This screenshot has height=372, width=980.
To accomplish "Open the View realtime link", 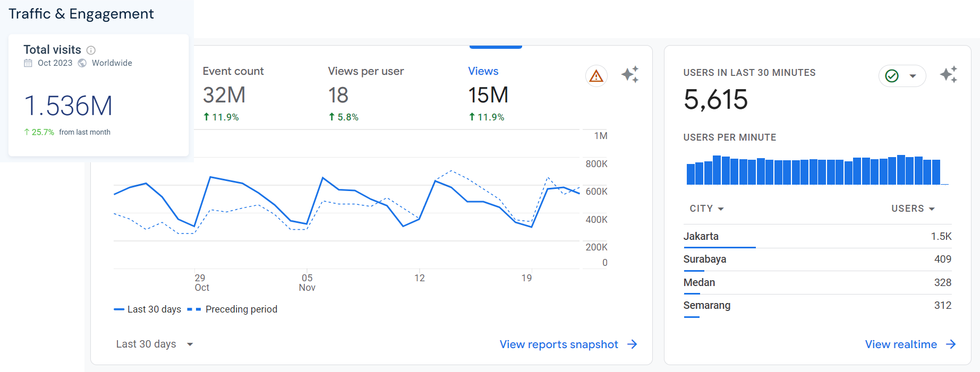I will pos(901,344).
